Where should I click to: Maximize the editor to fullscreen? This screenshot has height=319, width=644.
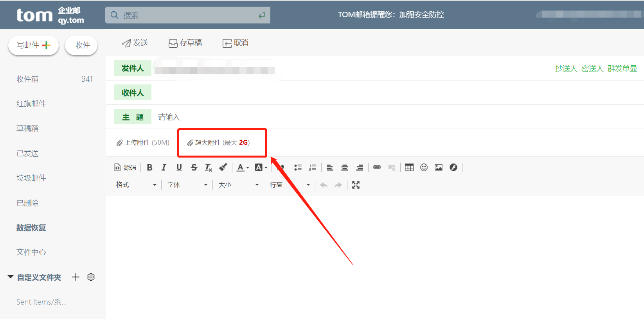pos(356,185)
